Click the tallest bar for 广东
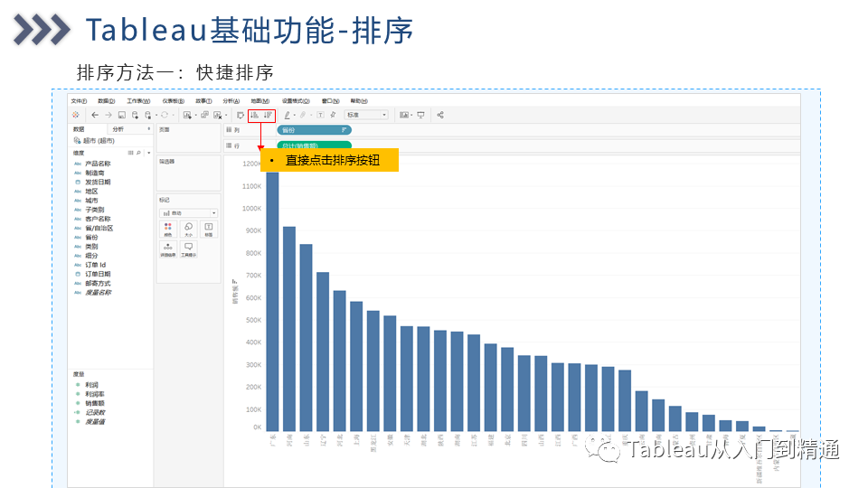This screenshot has height=488, width=868. (272, 302)
